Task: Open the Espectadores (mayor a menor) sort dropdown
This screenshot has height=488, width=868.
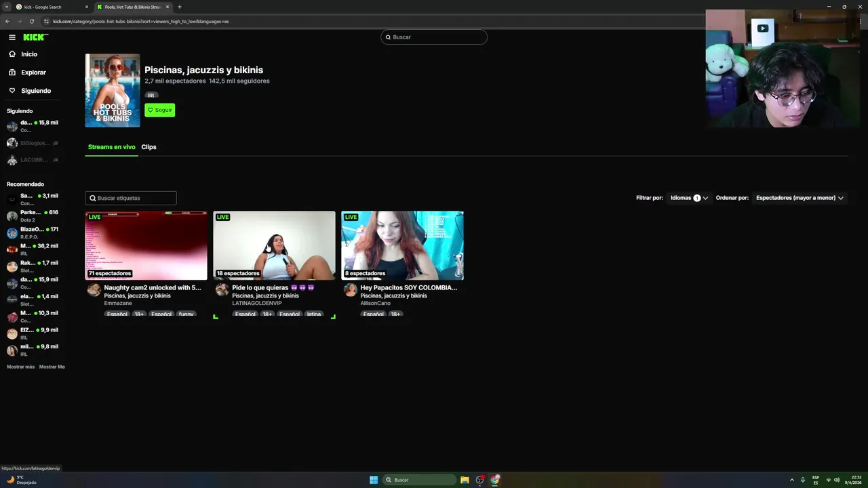Action: 800,198
